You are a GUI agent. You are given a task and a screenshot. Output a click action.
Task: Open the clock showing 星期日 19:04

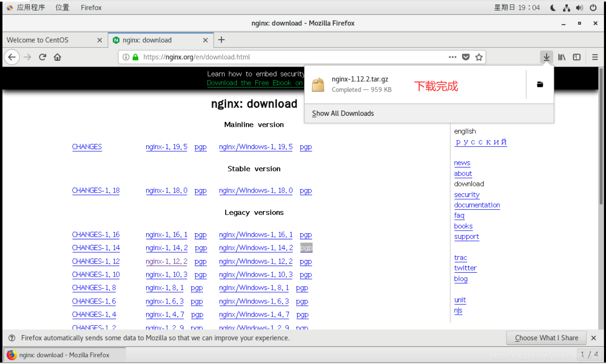(x=517, y=7)
